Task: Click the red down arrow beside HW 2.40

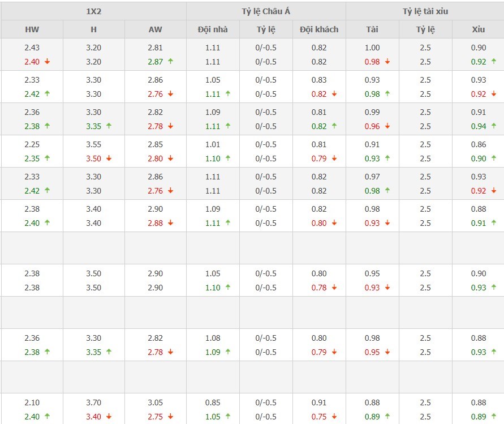Action: click(47, 62)
